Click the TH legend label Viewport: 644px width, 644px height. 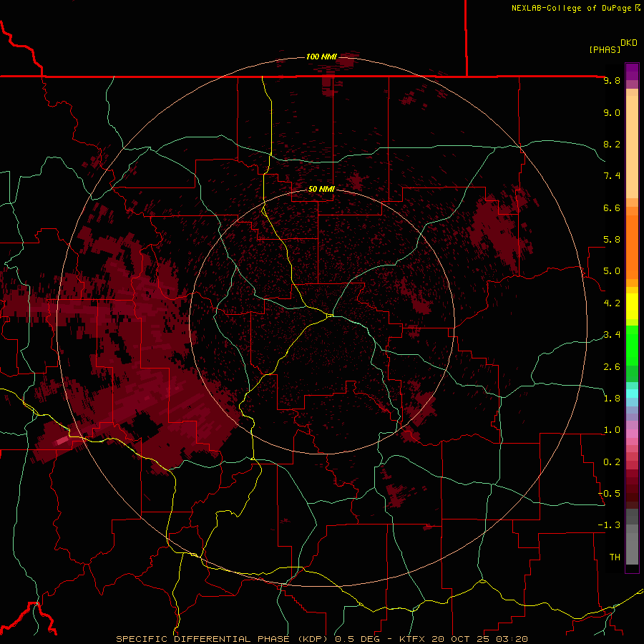pos(615,557)
